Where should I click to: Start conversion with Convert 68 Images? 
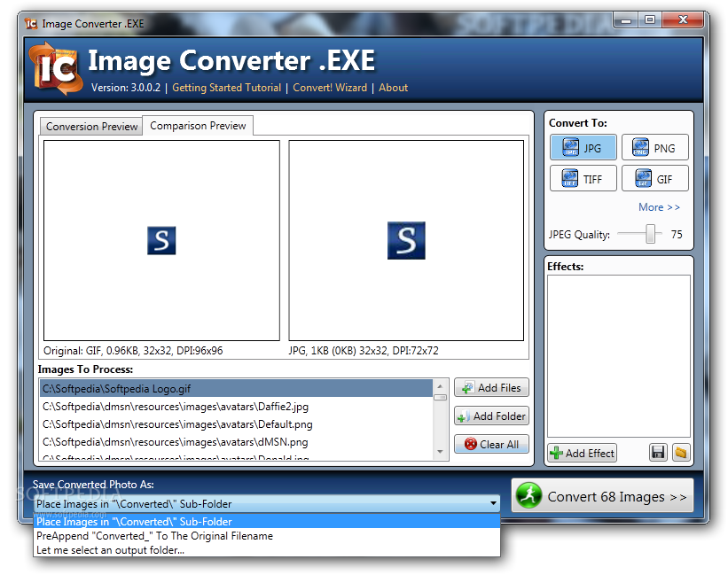(x=602, y=496)
